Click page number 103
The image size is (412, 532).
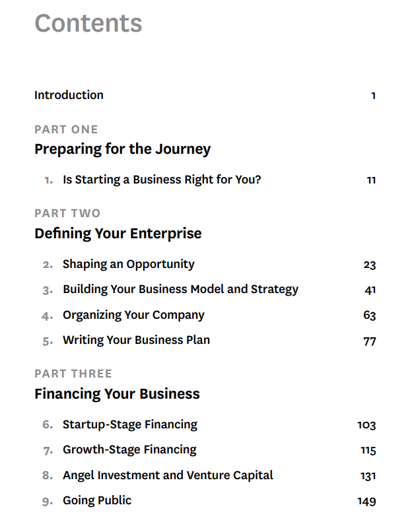tap(366, 425)
